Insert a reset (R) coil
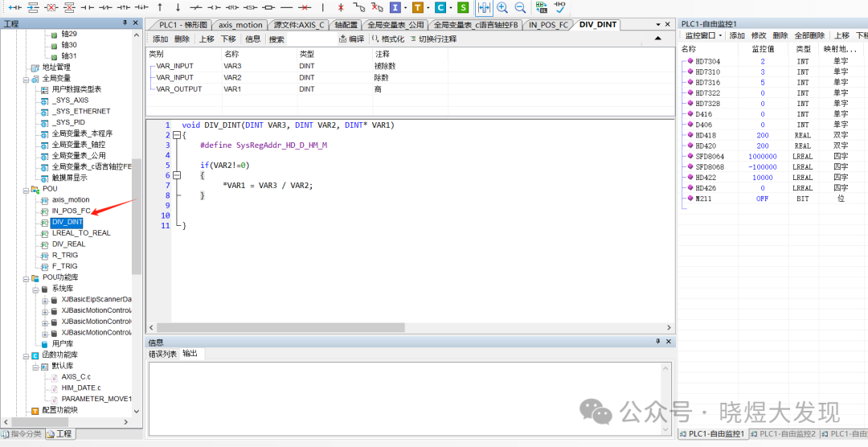The image size is (868, 447). click(x=232, y=7)
